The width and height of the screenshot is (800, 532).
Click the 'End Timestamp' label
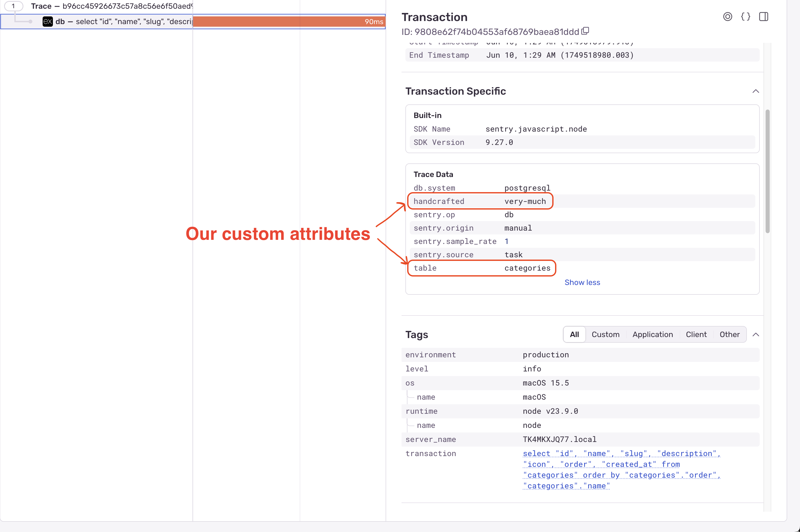coord(439,55)
